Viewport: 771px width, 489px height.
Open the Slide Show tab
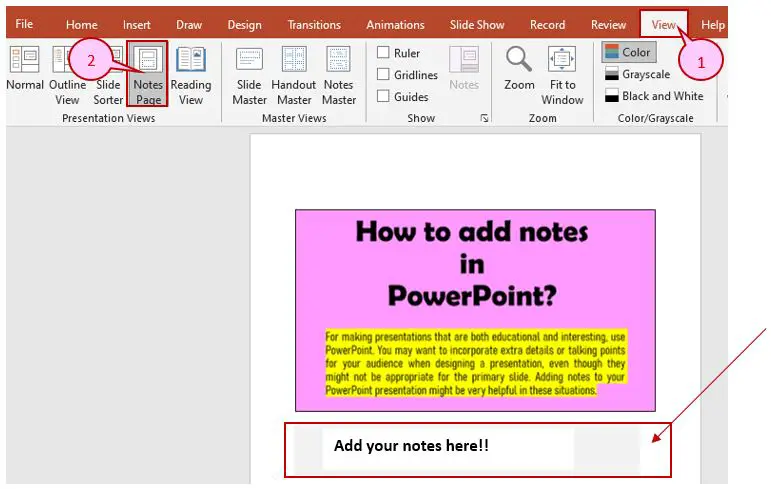pos(477,25)
